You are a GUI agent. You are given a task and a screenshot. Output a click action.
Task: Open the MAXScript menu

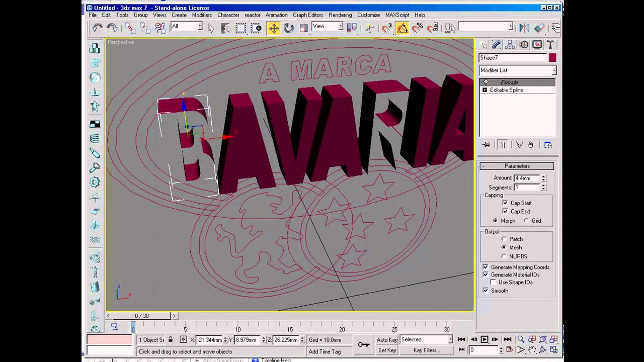(x=397, y=15)
